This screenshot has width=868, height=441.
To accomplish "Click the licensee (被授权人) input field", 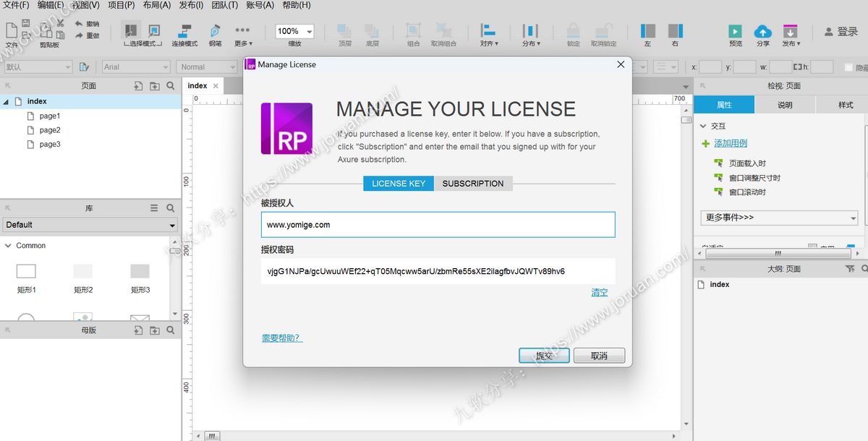I will coord(438,225).
